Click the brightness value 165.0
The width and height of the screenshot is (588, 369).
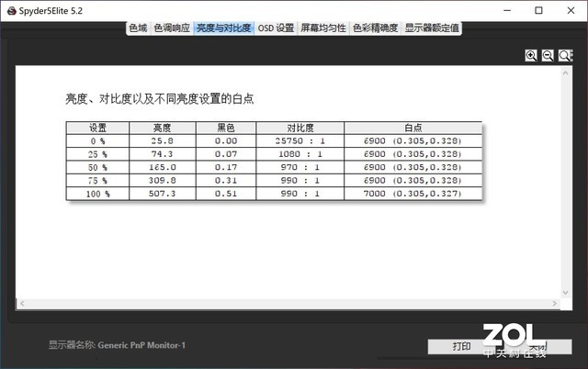(162, 167)
